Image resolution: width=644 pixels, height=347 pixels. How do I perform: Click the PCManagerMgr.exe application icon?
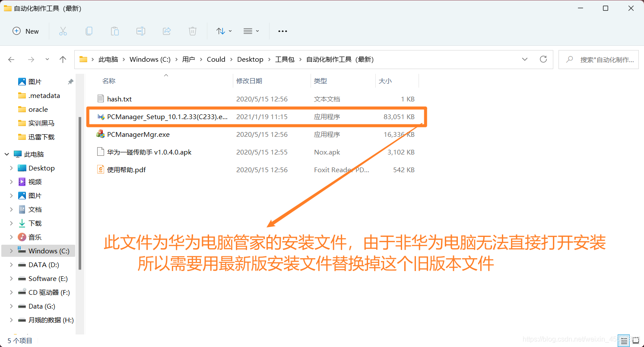(101, 134)
